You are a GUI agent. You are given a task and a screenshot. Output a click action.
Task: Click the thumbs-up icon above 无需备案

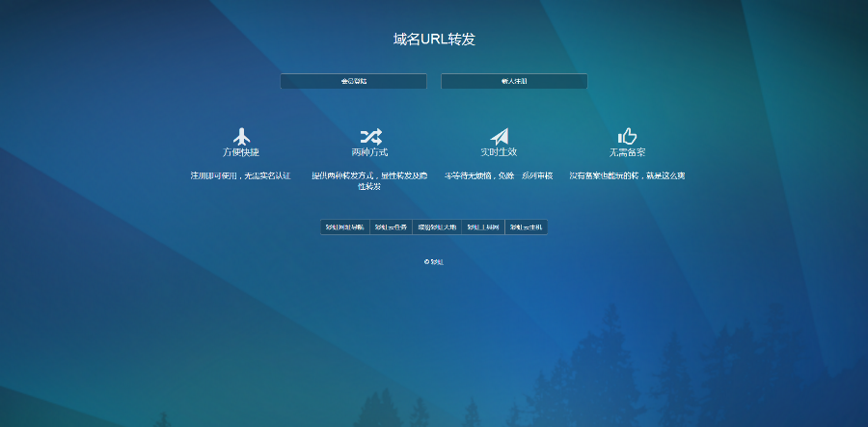point(627,136)
